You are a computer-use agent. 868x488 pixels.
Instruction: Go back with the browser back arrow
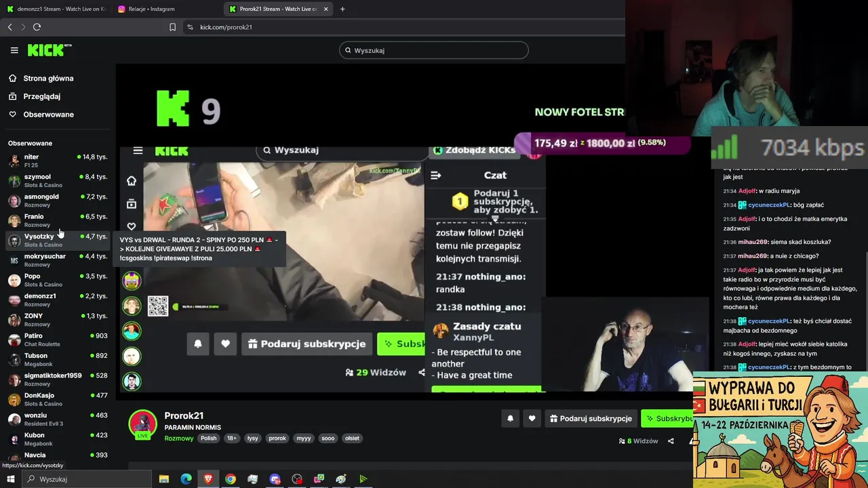click(x=9, y=27)
